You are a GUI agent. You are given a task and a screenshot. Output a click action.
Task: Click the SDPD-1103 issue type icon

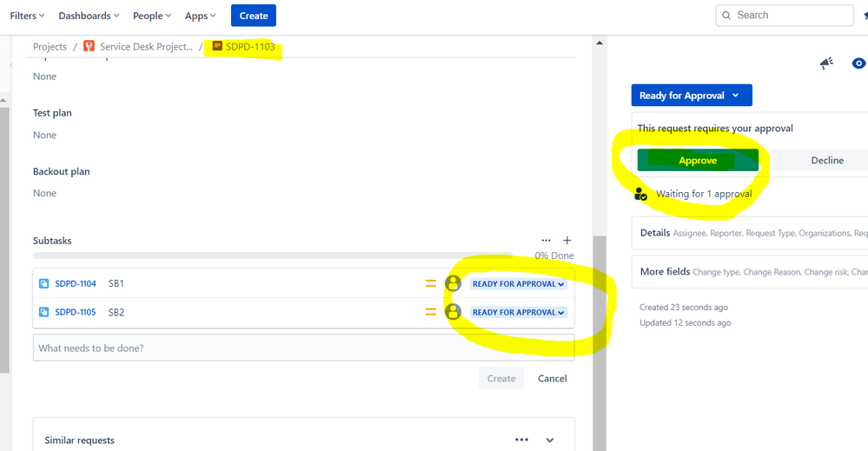(217, 46)
